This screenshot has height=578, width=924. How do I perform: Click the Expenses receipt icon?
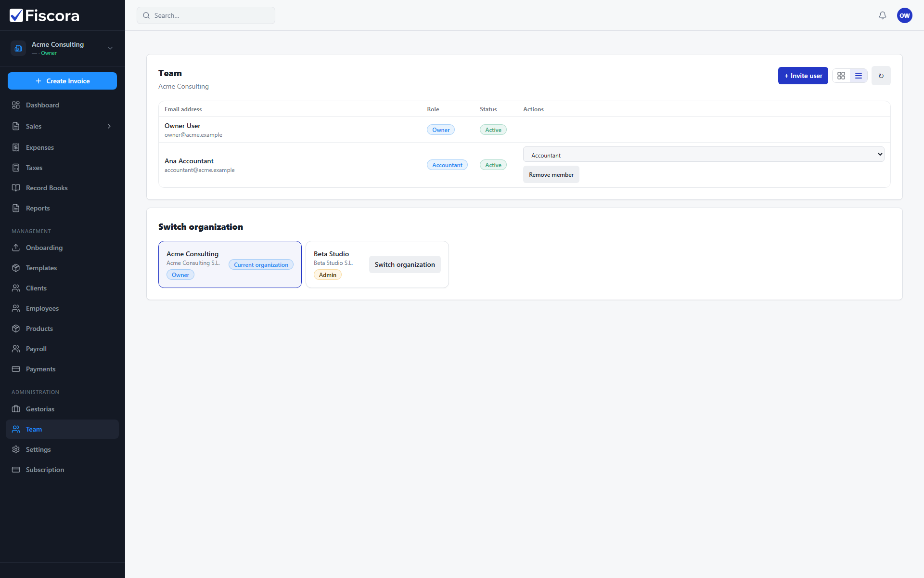coord(16,147)
